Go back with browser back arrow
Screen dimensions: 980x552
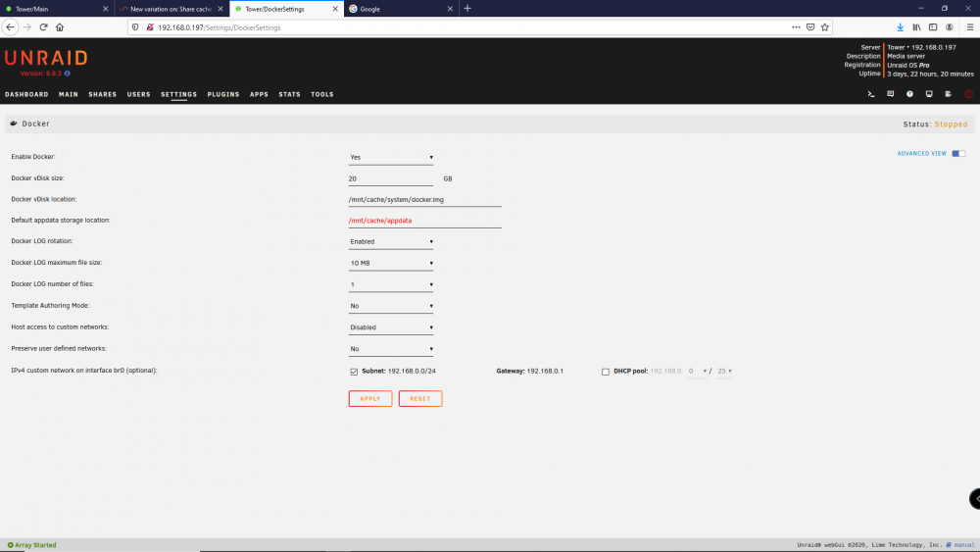click(10, 27)
